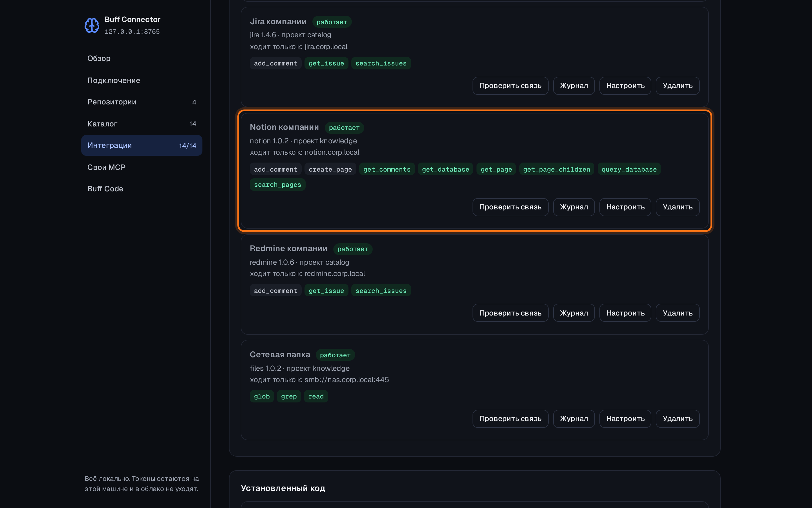
Task: Click get_comments tag in Notion card
Action: [x=387, y=169]
